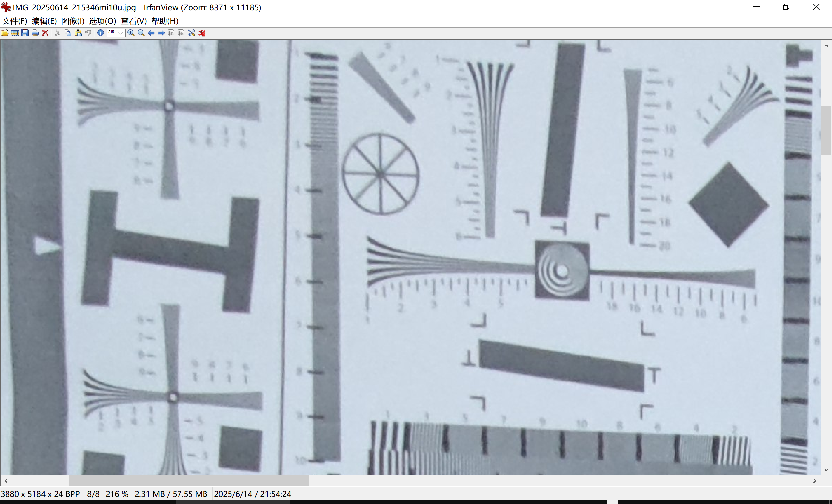Open the 选项(O) menu
The image size is (832, 504).
click(x=102, y=21)
